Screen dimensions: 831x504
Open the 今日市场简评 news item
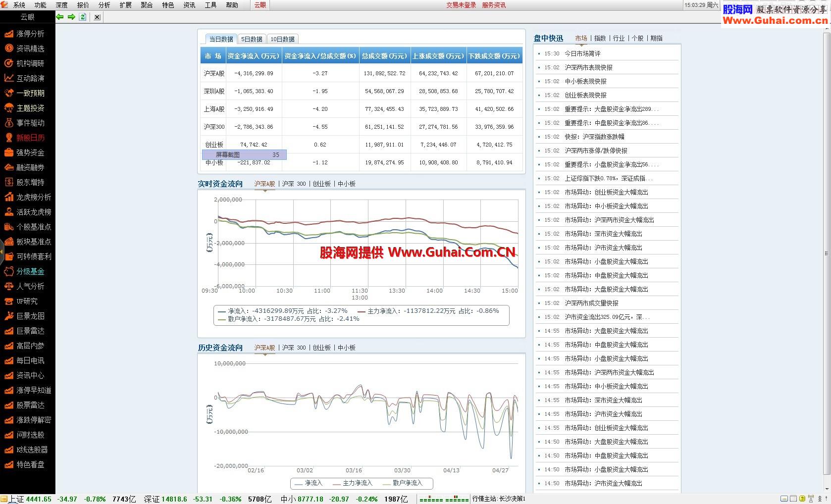point(582,53)
